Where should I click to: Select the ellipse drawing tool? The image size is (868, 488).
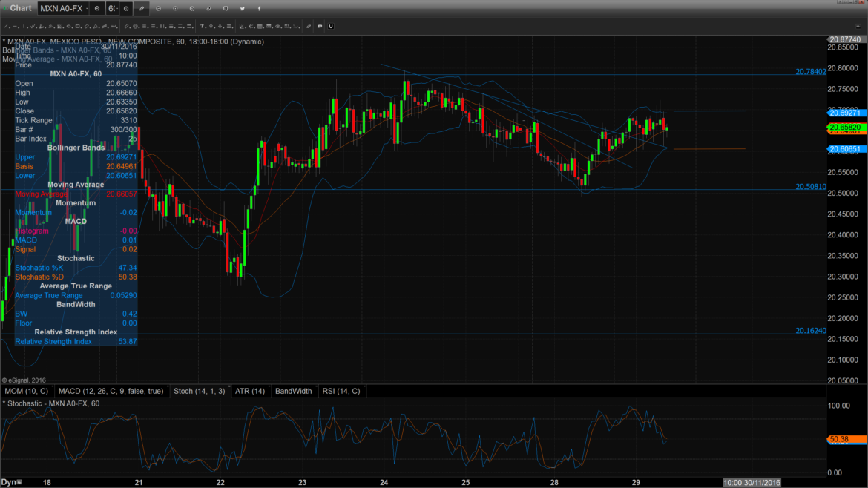[69, 27]
